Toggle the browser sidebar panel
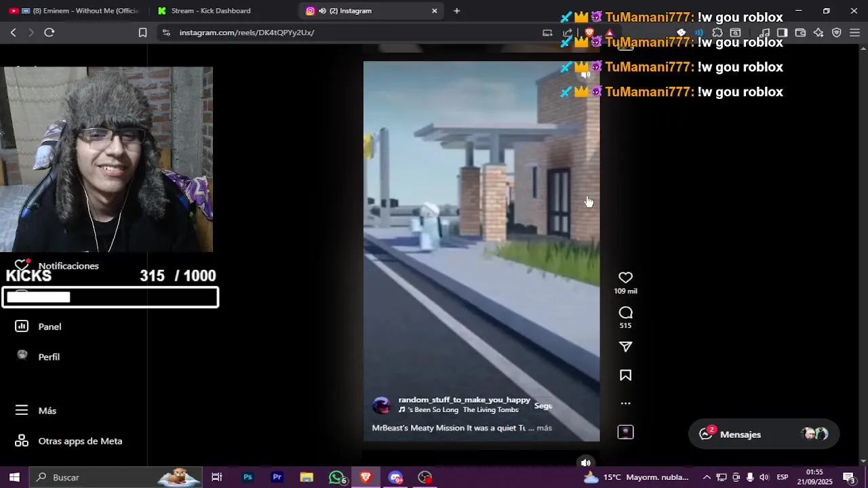This screenshot has width=868, height=488. pos(782,33)
